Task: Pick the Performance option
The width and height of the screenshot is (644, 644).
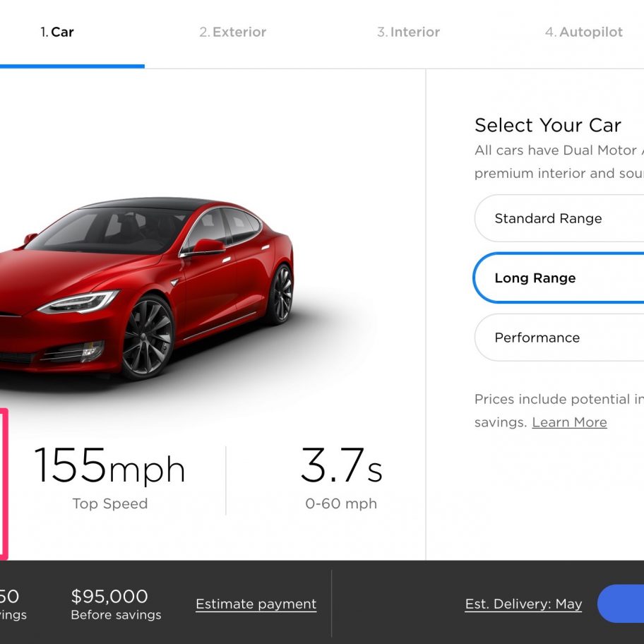Action: pos(559,338)
